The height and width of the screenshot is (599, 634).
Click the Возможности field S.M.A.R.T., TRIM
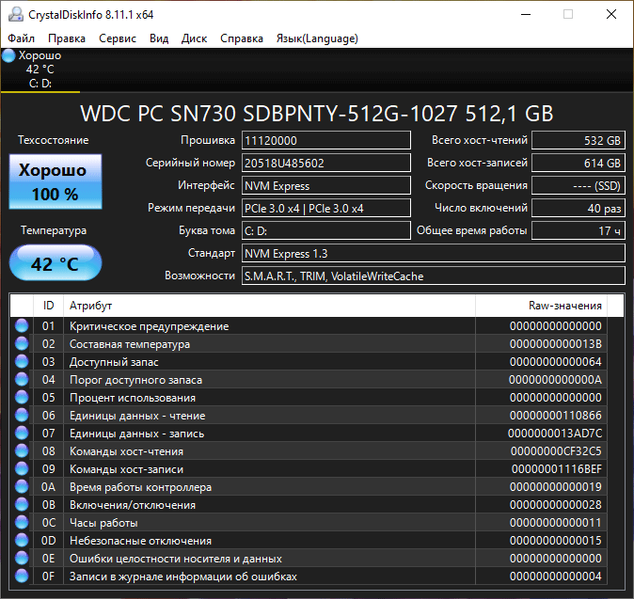[x=433, y=276]
